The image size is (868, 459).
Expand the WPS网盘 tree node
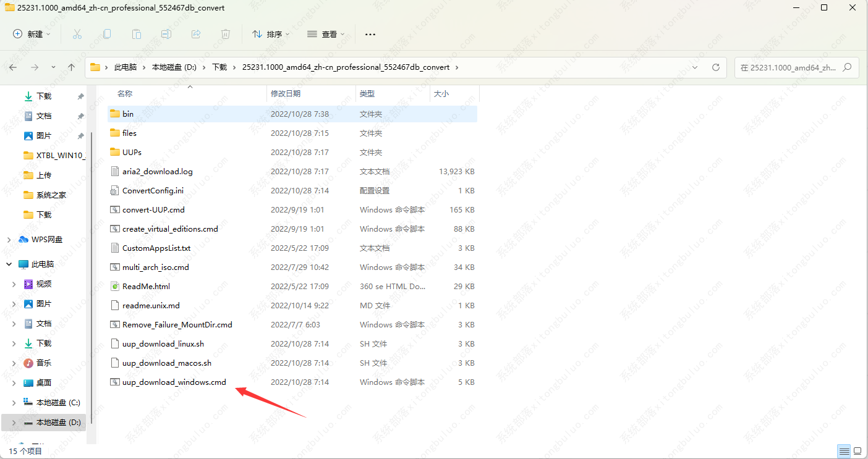(x=9, y=240)
